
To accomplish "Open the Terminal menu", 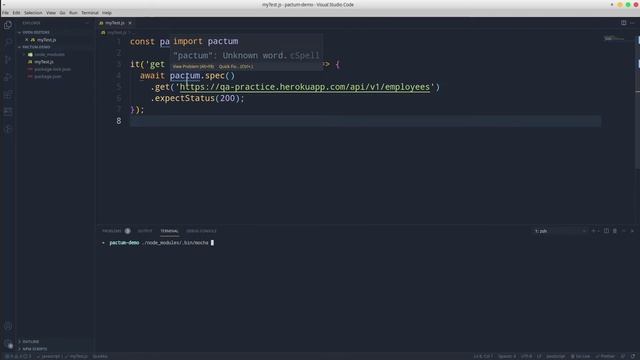I will (90, 13).
